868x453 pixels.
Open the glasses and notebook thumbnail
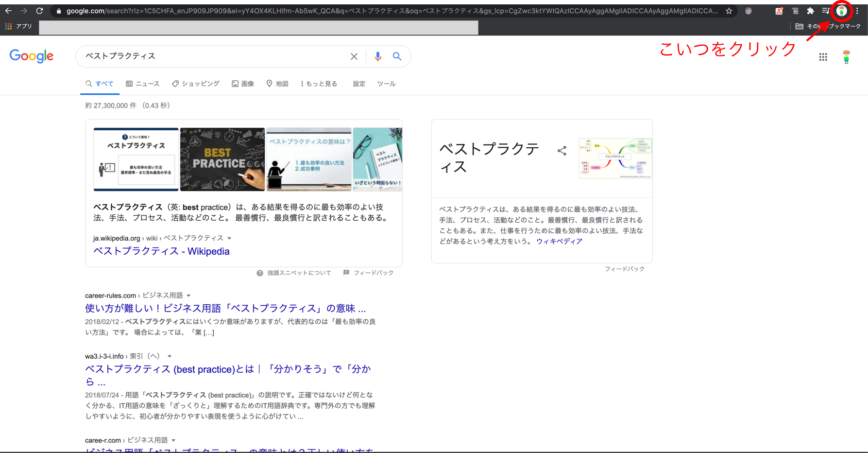(377, 159)
